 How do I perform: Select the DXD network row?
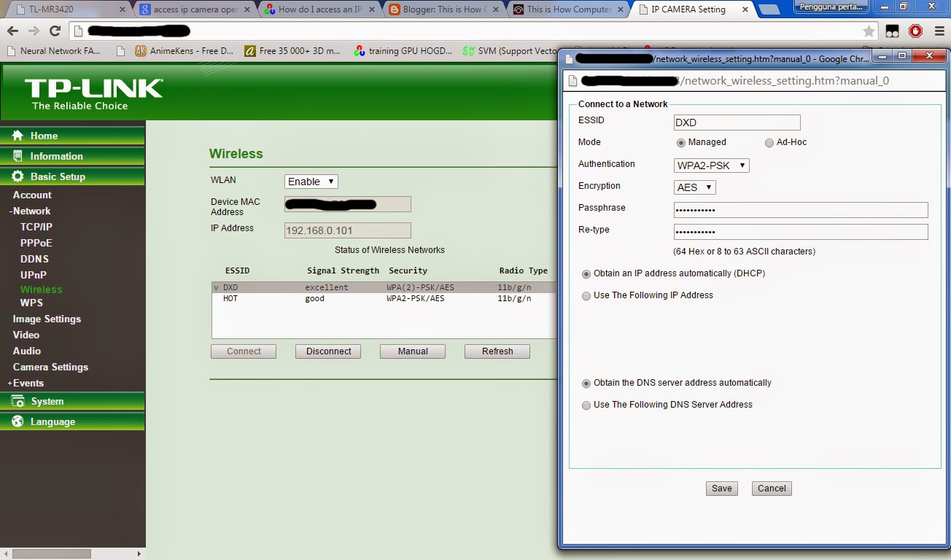pyautogui.click(x=384, y=287)
